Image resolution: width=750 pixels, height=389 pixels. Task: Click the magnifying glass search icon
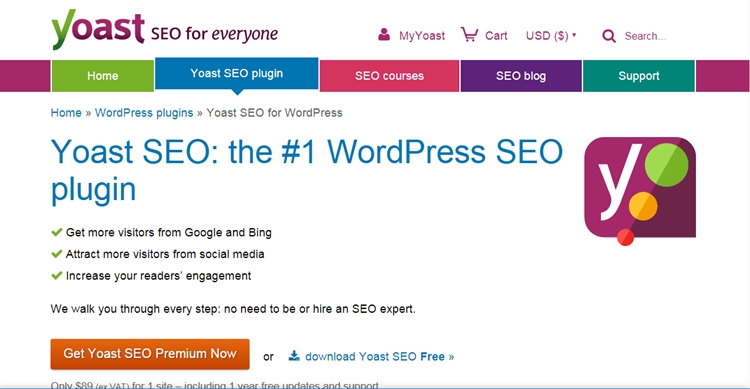pyautogui.click(x=609, y=36)
